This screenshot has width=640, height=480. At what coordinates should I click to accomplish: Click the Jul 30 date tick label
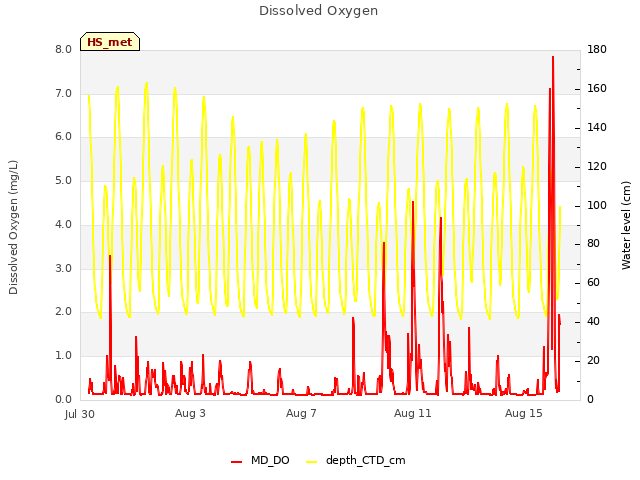80,414
